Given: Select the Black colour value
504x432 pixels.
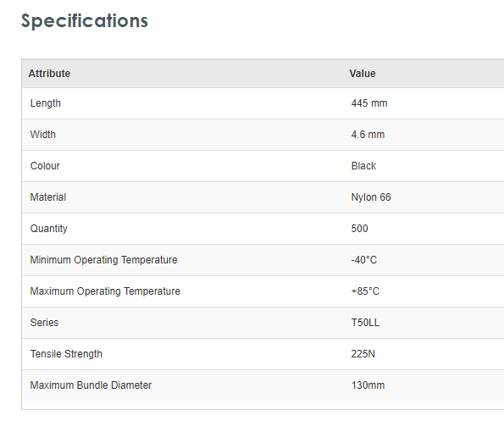Looking at the screenshot, I should 363,166.
